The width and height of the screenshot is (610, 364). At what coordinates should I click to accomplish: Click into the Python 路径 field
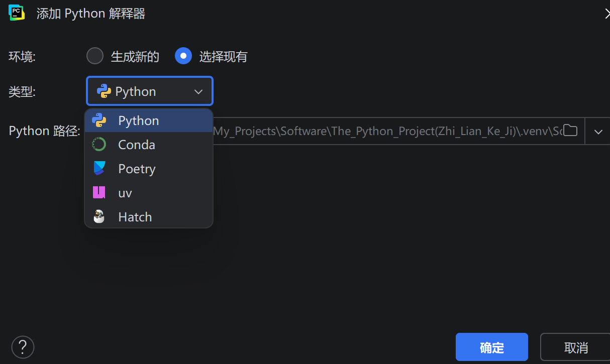(x=387, y=131)
